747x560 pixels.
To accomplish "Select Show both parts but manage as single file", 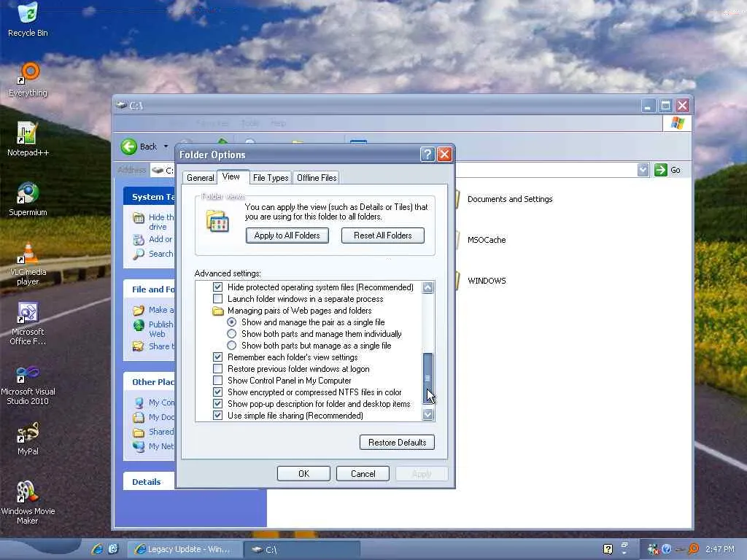I will coord(231,346).
